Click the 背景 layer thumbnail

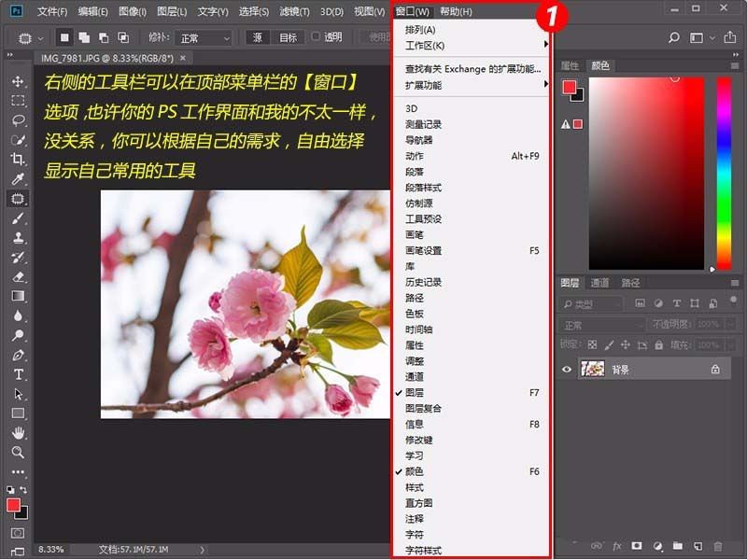pyautogui.click(x=594, y=369)
